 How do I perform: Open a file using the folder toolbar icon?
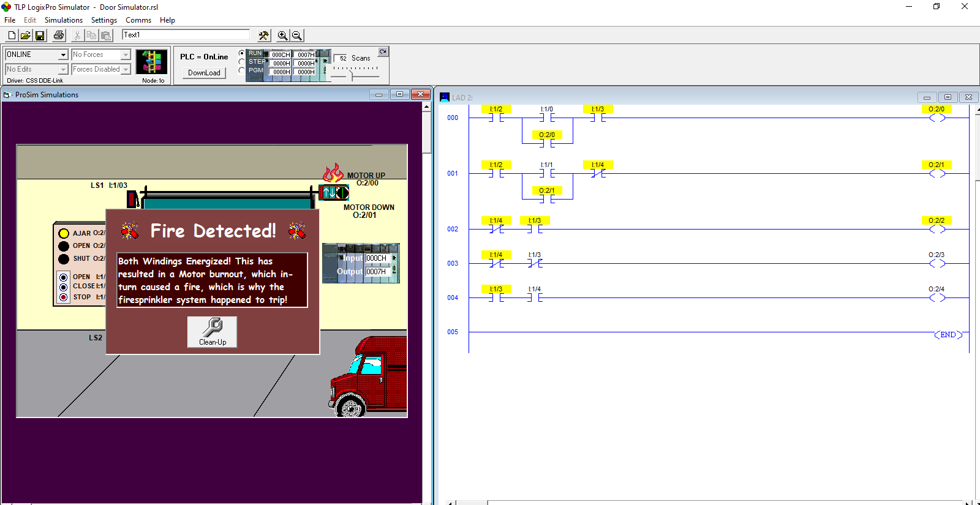(x=26, y=36)
